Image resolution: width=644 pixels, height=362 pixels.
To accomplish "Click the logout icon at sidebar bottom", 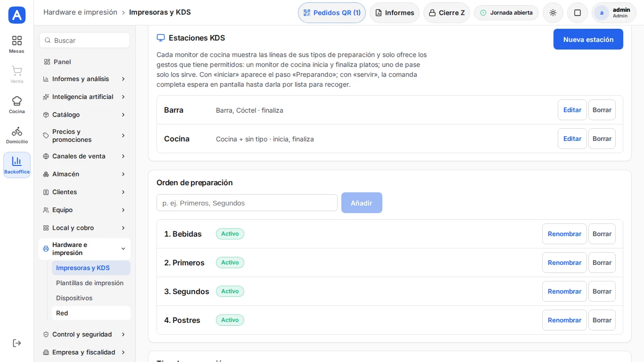I will pyautogui.click(x=17, y=343).
